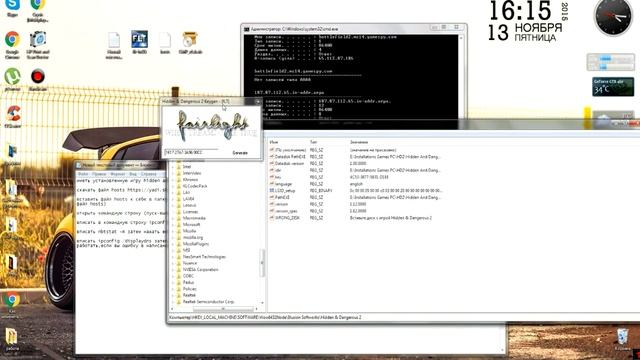Expand the ODBC registry key
This screenshot has height=360, width=640.
point(173,276)
